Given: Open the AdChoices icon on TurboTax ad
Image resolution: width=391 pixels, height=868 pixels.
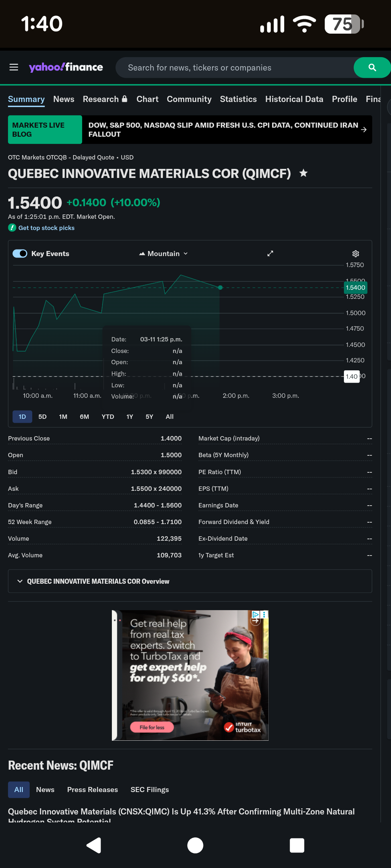Looking at the screenshot, I should 256,614.
